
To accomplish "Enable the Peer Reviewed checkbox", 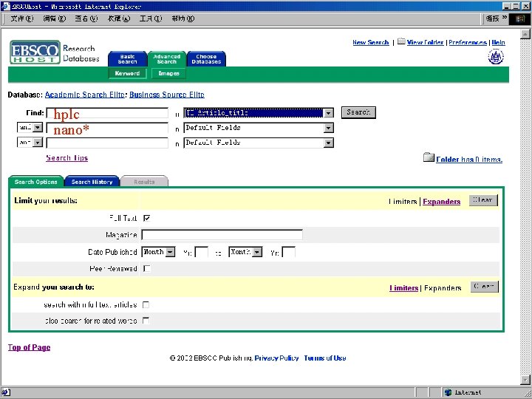I will (x=146, y=269).
